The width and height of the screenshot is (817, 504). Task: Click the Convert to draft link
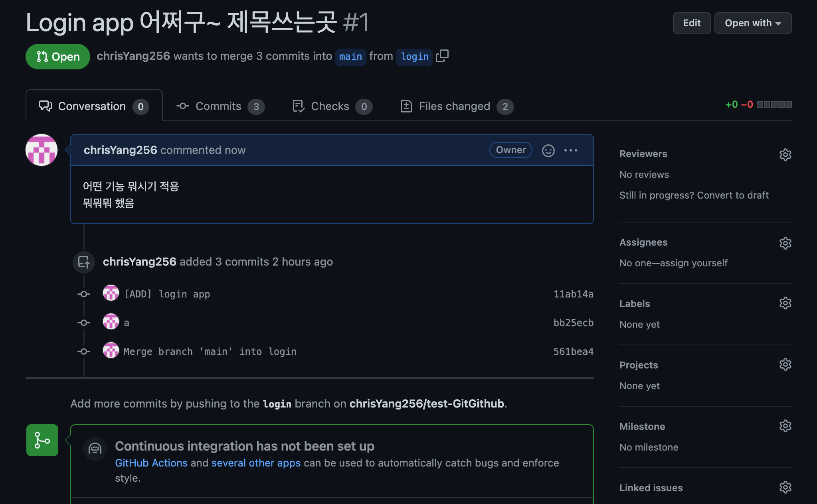click(x=732, y=195)
